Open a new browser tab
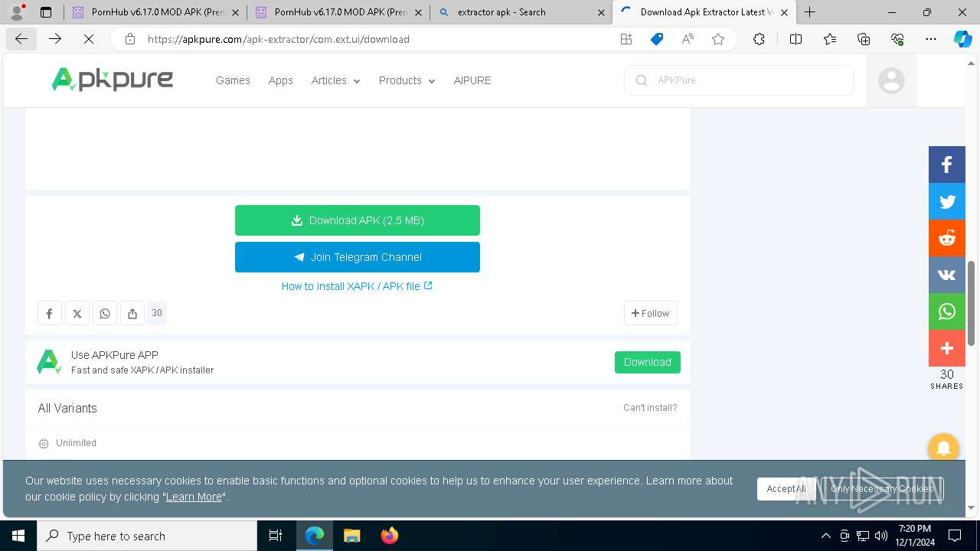Screen dimensions: 980x551 click(809, 12)
